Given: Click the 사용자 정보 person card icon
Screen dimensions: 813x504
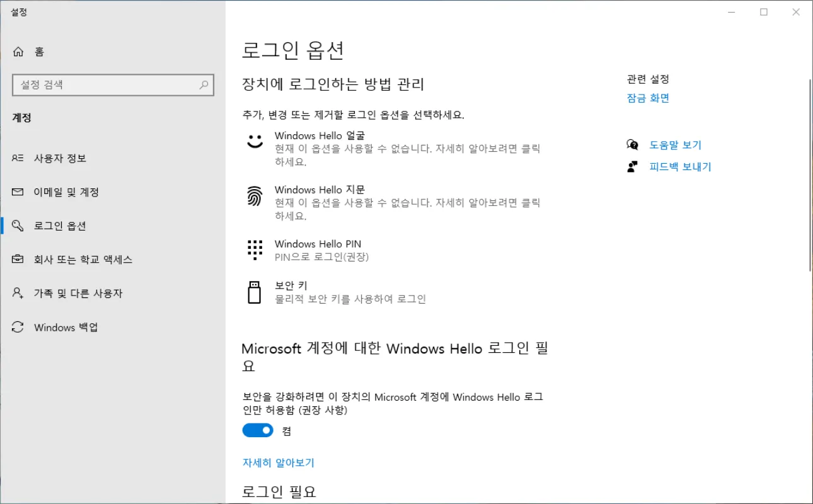Looking at the screenshot, I should (x=18, y=158).
